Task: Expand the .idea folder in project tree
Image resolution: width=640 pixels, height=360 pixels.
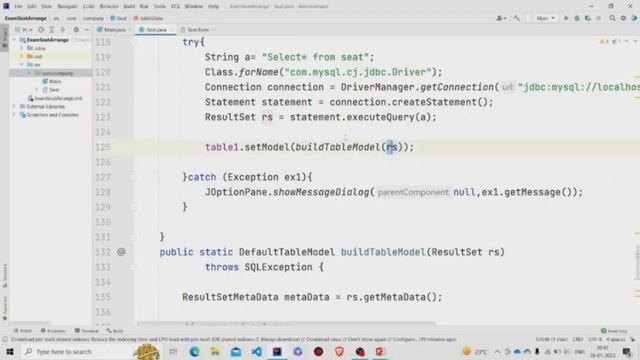Action: tap(22, 48)
